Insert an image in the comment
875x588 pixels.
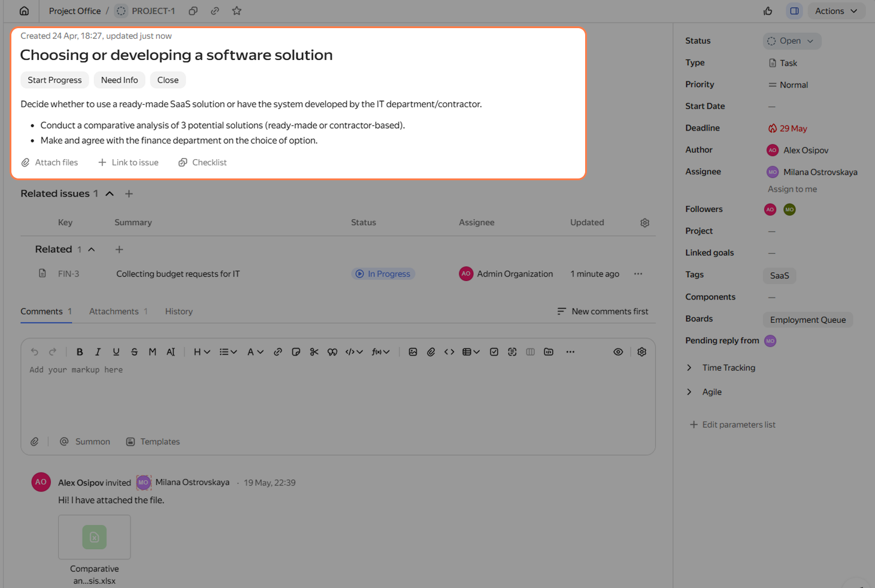[x=413, y=352]
